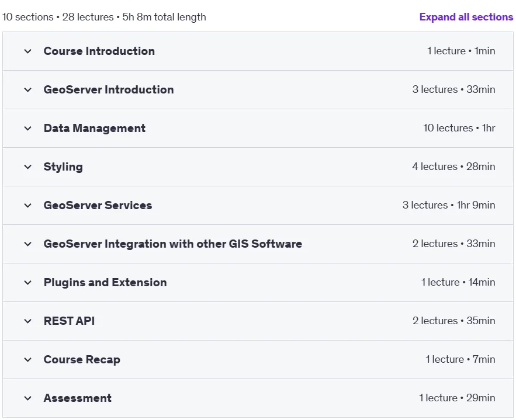Screen dimensions: 516x420
Task: Expand GeoServer Introduction section chevron
Action: point(28,90)
